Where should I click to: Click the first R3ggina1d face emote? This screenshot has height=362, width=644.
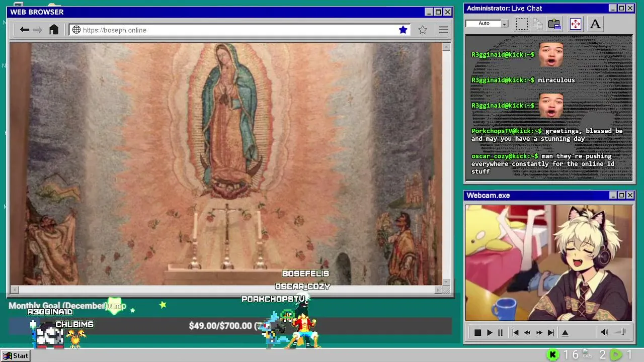pos(550,54)
